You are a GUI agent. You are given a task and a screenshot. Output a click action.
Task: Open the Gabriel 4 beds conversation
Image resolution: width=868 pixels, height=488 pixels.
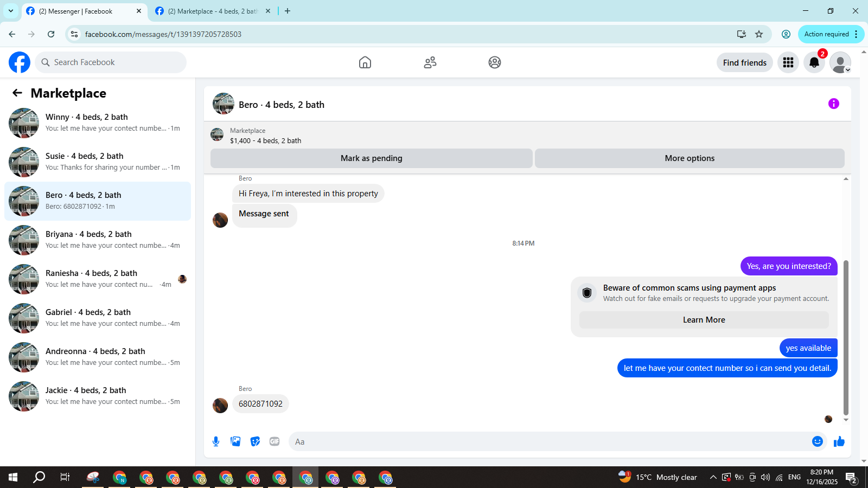[98, 318]
